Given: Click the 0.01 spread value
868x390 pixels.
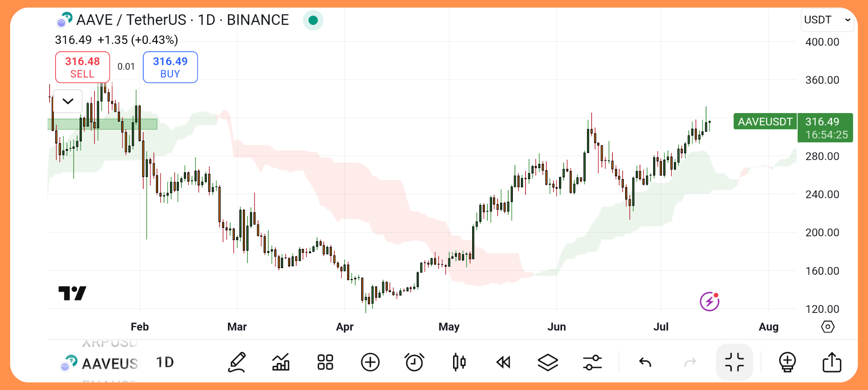Looking at the screenshot, I should 126,66.
